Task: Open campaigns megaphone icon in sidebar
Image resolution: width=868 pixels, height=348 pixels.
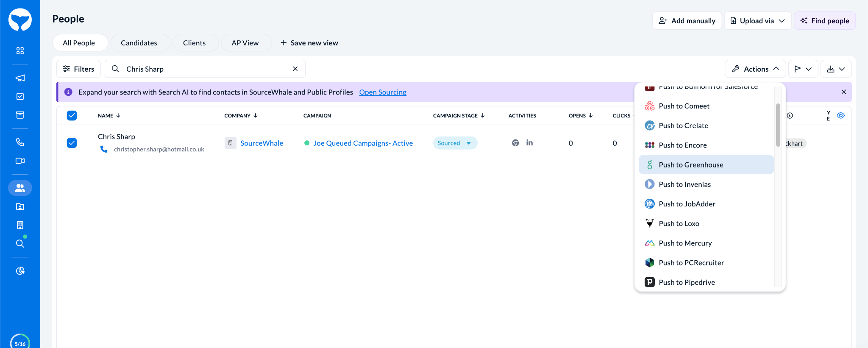Action: click(x=20, y=78)
